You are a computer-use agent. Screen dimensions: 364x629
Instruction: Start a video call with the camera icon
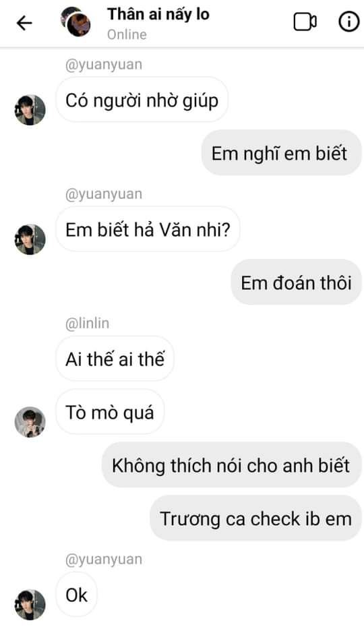305,22
